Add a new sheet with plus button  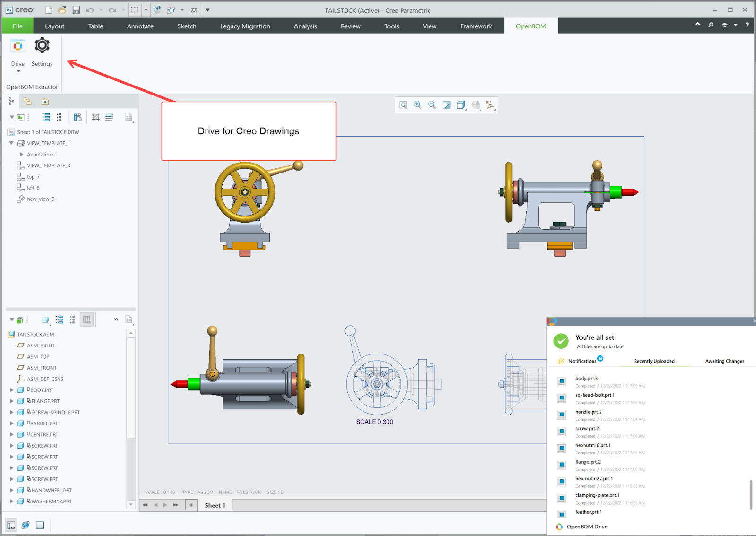191,505
